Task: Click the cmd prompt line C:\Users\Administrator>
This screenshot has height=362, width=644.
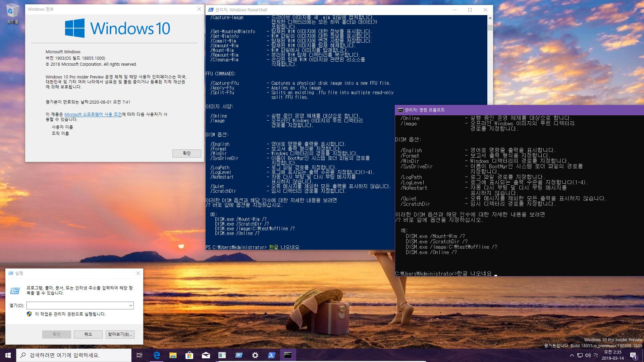Action: (426, 274)
